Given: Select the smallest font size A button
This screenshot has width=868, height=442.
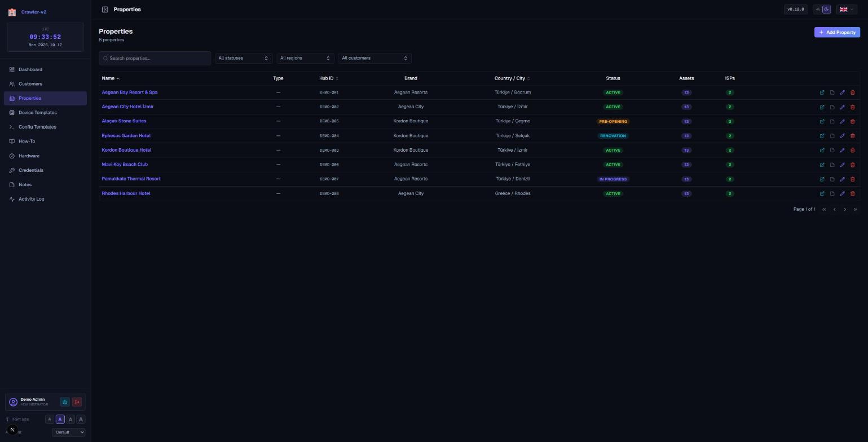Looking at the screenshot, I should click(50, 419).
